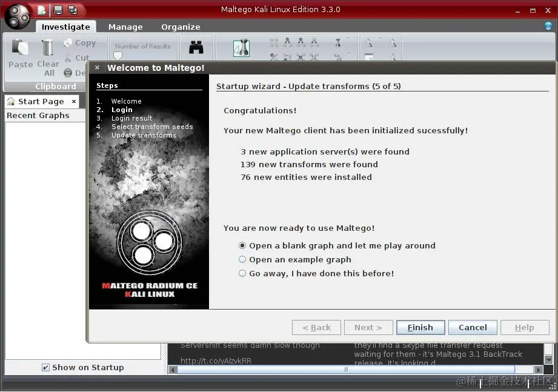Click the vertical scrollbar down arrow in bottom panel
This screenshot has width=558, height=392.
[x=548, y=360]
